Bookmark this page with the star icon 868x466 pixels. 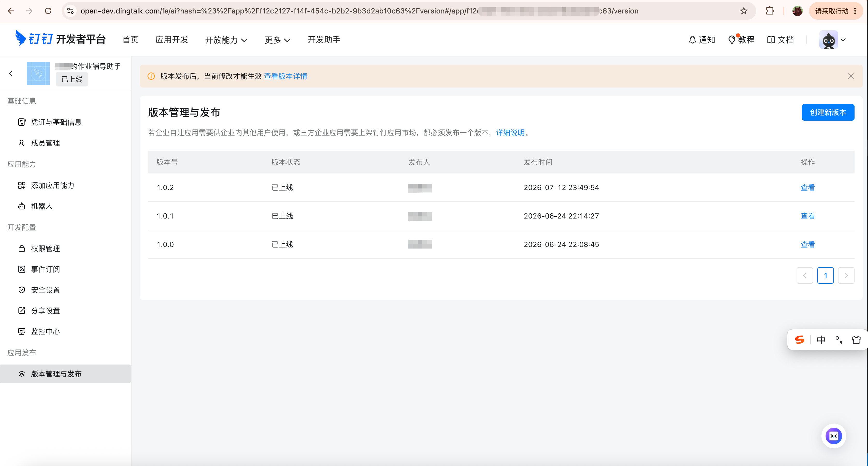click(x=744, y=11)
